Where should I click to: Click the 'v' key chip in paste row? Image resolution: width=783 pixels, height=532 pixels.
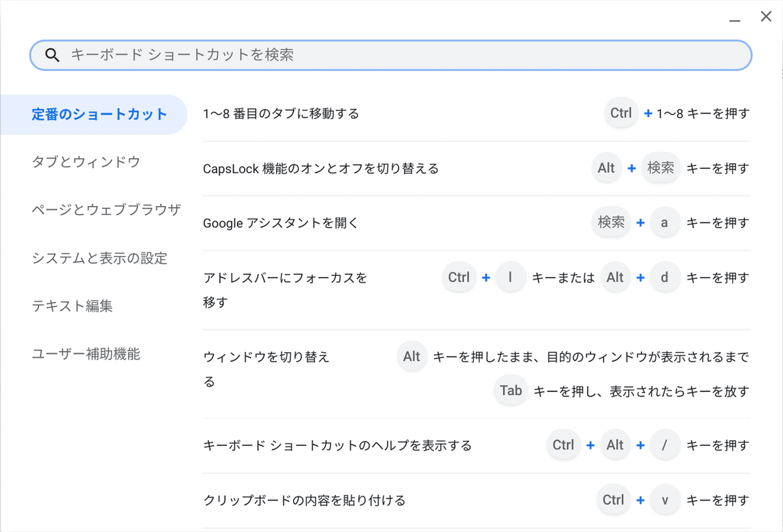[664, 500]
